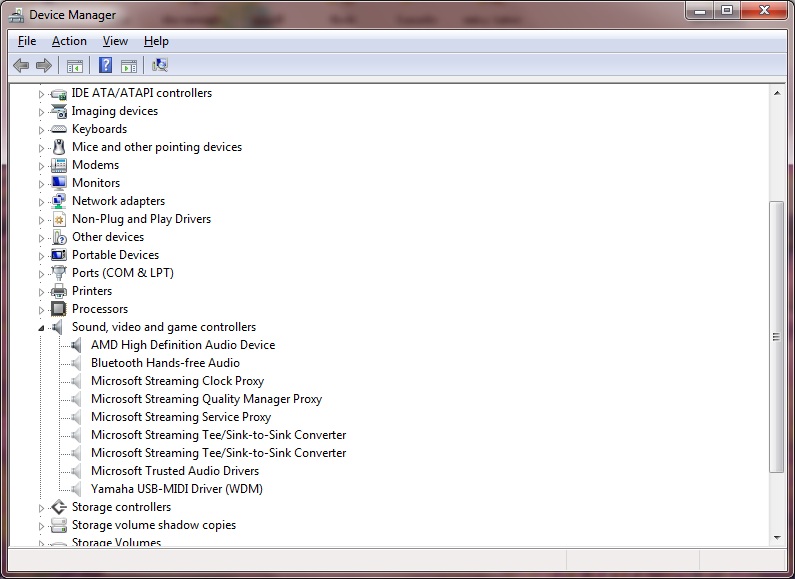Click the Processors chip icon
The height and width of the screenshot is (579, 795).
tap(59, 309)
